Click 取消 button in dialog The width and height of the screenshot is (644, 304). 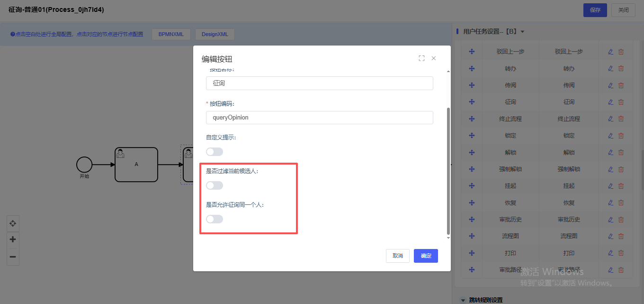(x=398, y=256)
